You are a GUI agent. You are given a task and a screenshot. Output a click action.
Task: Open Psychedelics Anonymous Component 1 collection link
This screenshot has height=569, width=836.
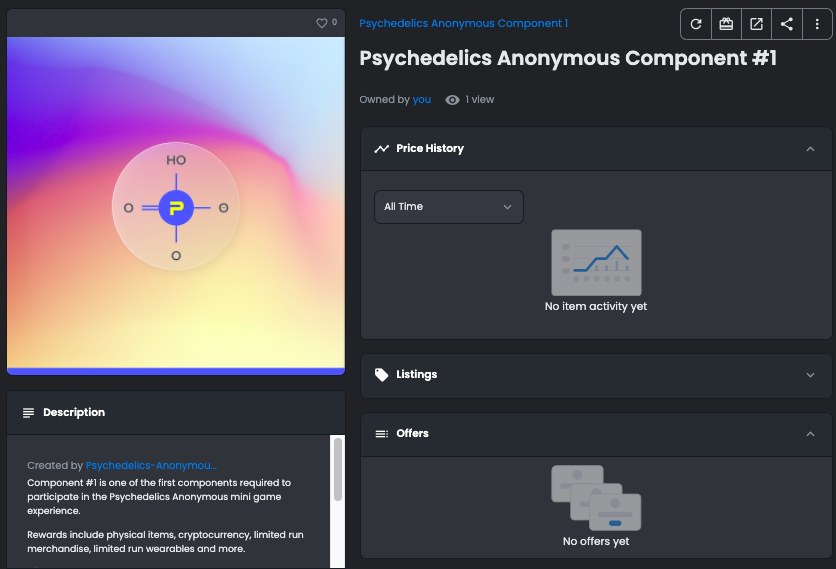(x=463, y=23)
